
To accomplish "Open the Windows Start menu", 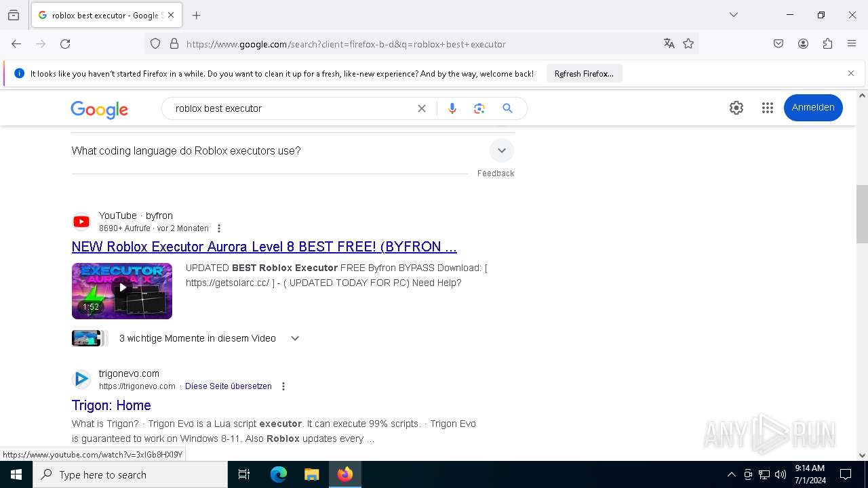I will tap(16, 474).
